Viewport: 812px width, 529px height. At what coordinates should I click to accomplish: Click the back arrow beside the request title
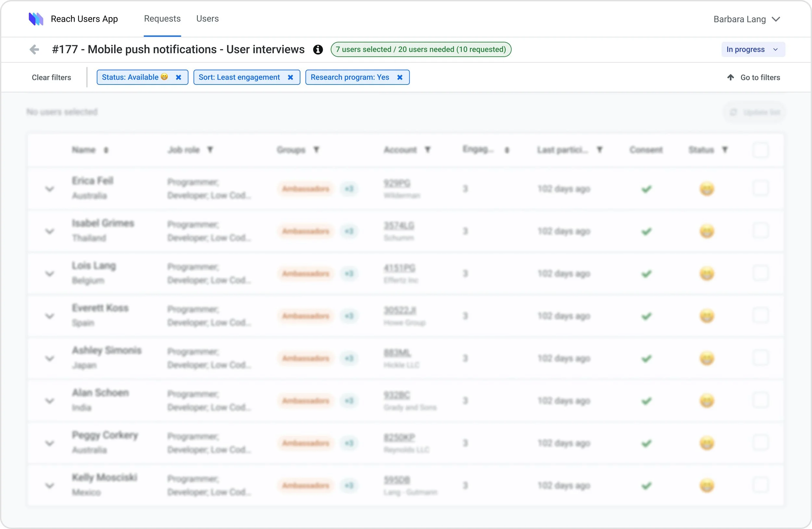coord(34,49)
